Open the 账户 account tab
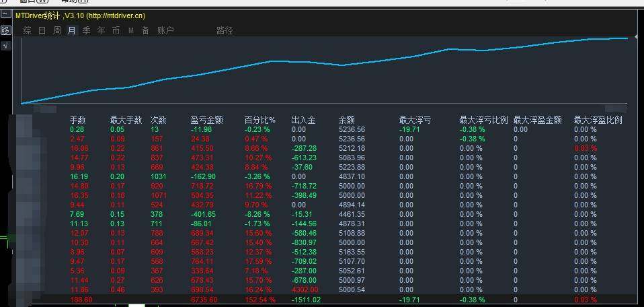This screenshot has width=644, height=307. coord(165,30)
